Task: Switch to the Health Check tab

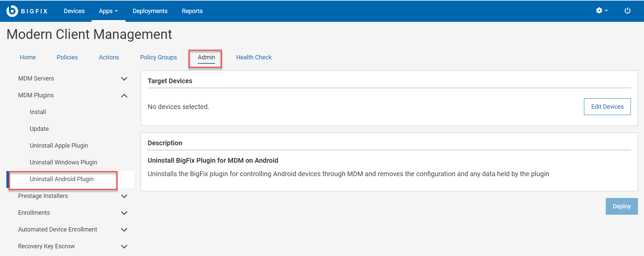Action: (x=254, y=57)
